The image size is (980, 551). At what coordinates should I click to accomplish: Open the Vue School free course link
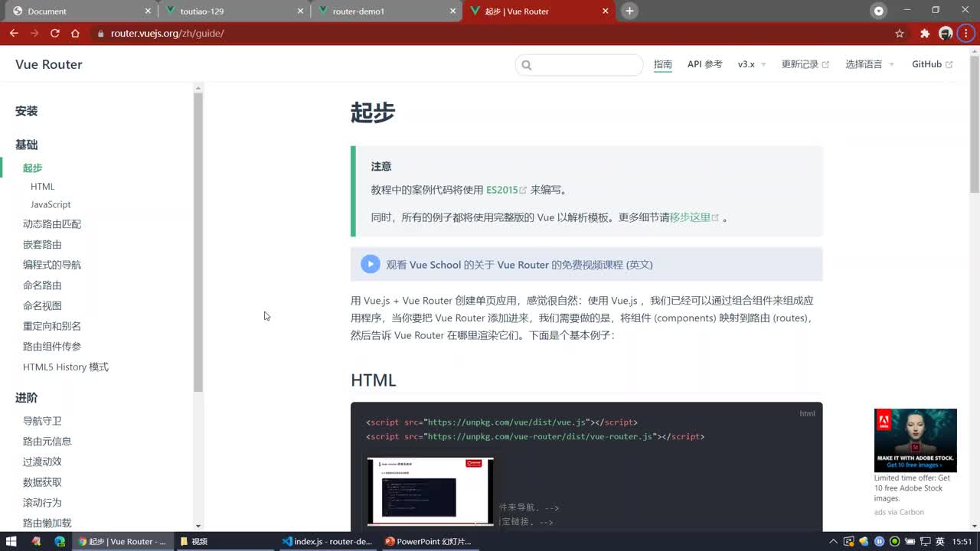pos(519,265)
